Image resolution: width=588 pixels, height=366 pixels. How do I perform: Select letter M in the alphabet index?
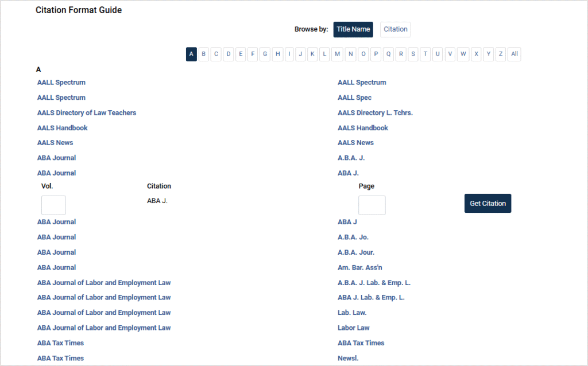tap(337, 54)
